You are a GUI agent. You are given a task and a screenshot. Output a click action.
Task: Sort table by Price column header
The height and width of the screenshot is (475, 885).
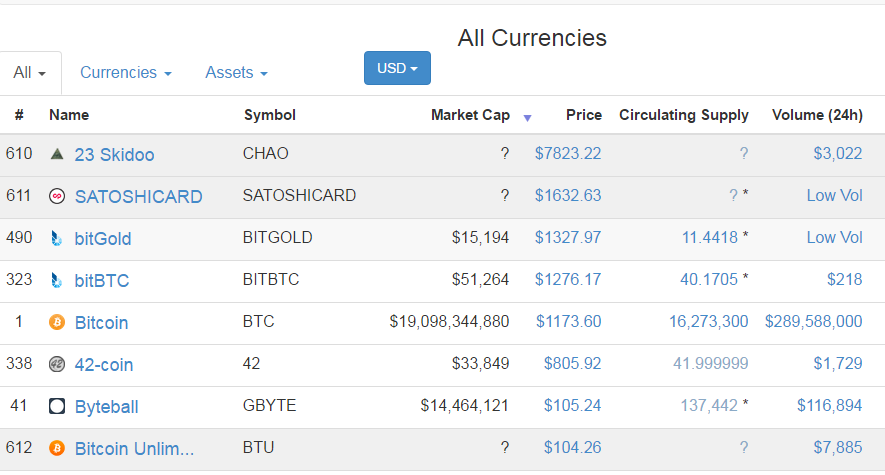point(584,115)
